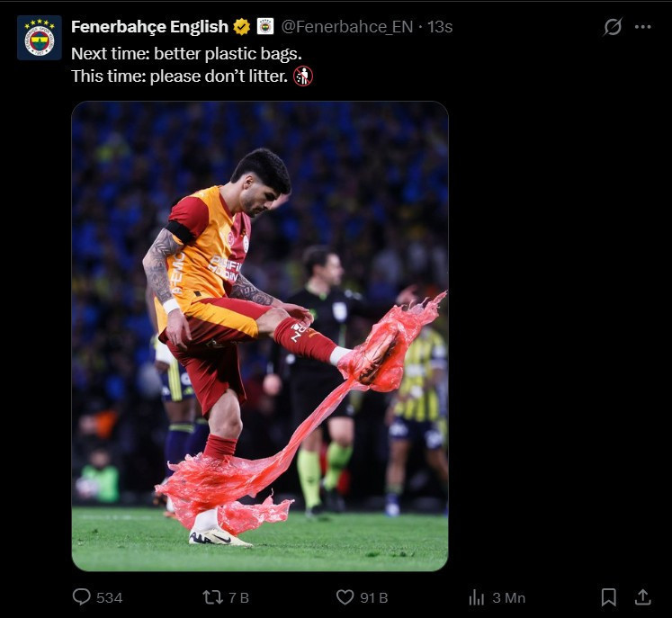Bookmark this Fenerbahçe post

click(609, 597)
